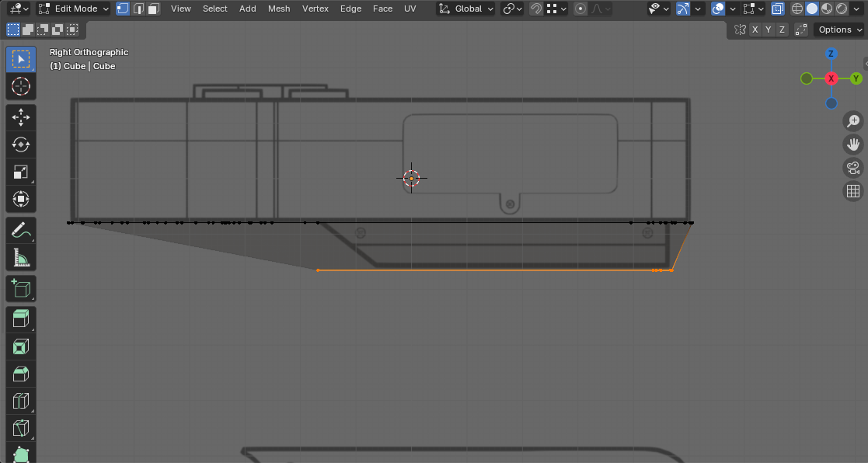
Task: Set selection mode to Invert
Action: coord(58,30)
